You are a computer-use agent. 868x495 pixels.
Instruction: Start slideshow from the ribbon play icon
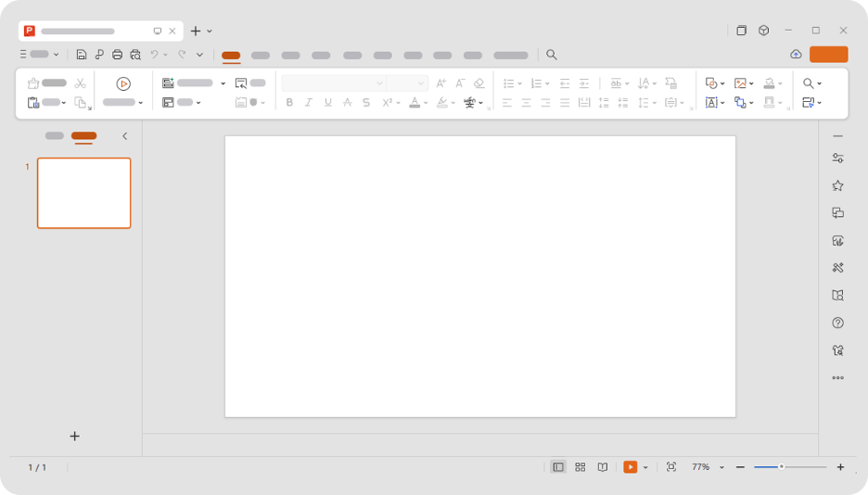click(123, 83)
